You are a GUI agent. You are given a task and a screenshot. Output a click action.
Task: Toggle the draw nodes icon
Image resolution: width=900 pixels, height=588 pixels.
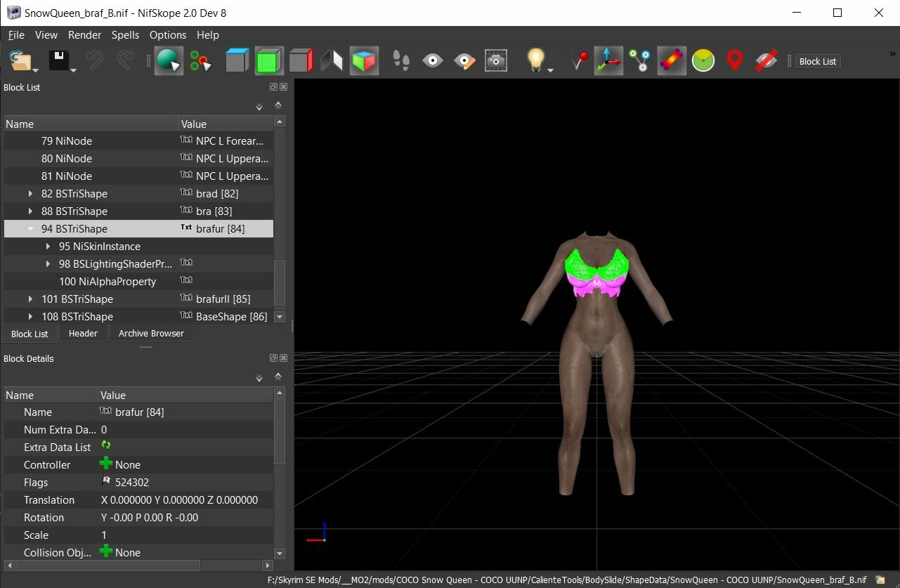point(639,60)
